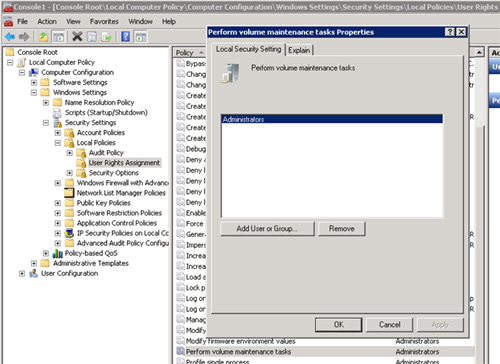Click the Forward arrow toolbar icon

24,37
